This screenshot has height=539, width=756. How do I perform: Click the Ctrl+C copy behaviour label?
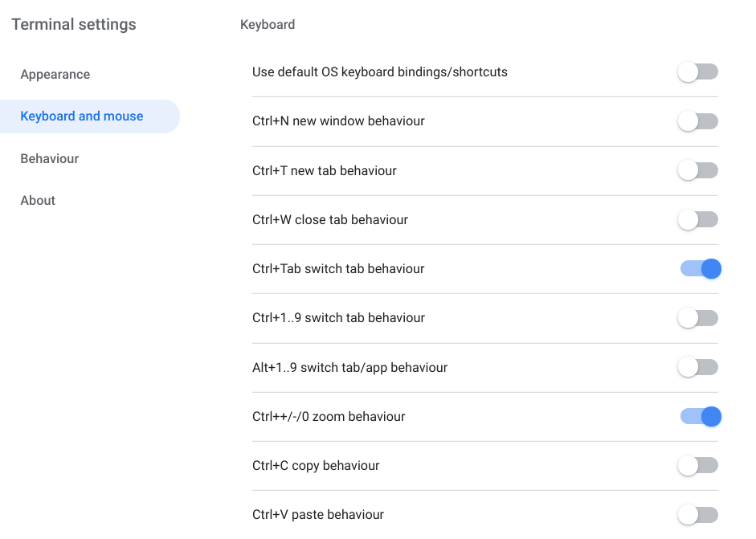pyautogui.click(x=316, y=466)
